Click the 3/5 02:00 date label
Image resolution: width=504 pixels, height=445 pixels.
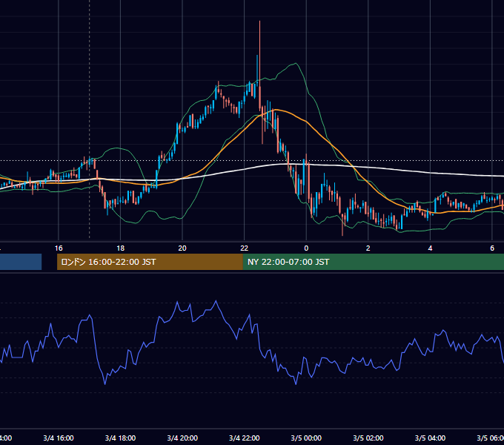tap(368, 438)
